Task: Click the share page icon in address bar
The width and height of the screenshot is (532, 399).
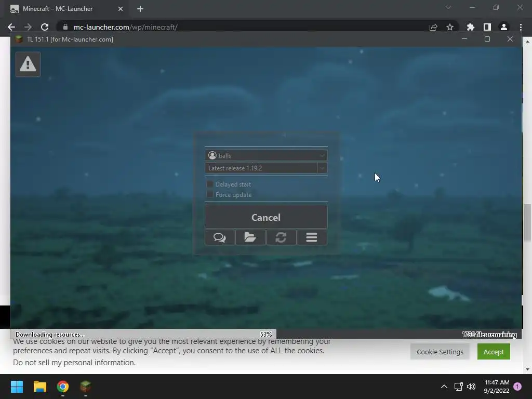Action: click(x=433, y=27)
